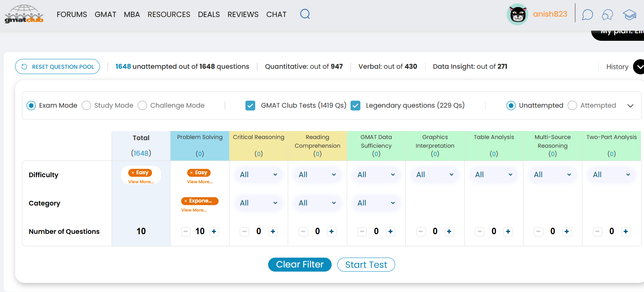Open the FORUMS menu
This screenshot has height=292, width=644.
(72, 14)
